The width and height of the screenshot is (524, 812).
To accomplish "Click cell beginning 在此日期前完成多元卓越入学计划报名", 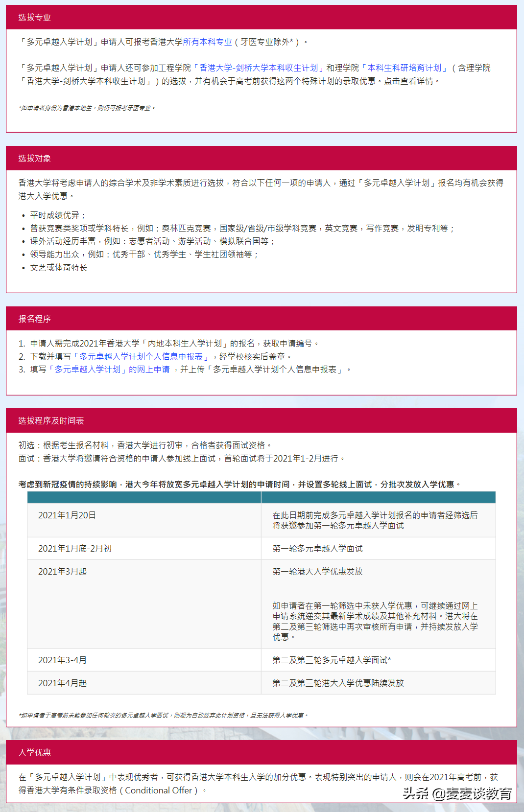I will [x=379, y=520].
